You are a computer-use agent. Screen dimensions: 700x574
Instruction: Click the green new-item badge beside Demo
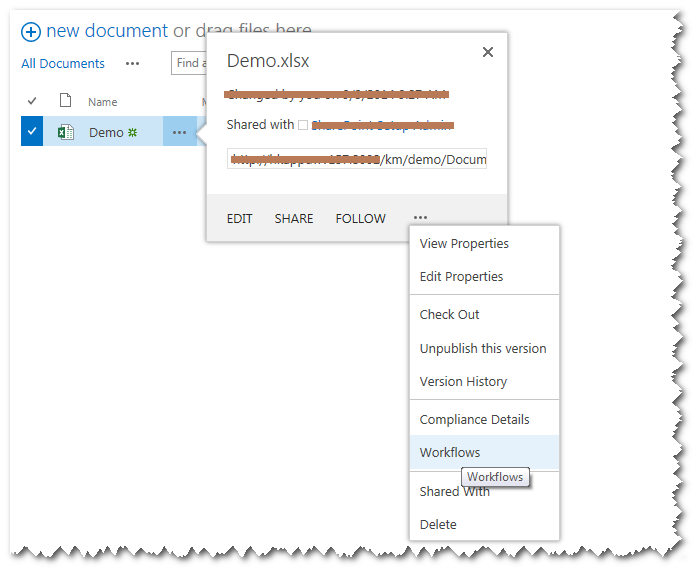click(133, 133)
